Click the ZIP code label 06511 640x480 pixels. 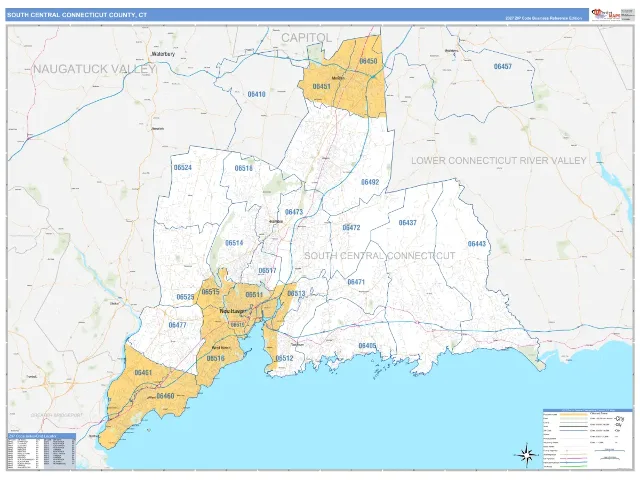(254, 295)
